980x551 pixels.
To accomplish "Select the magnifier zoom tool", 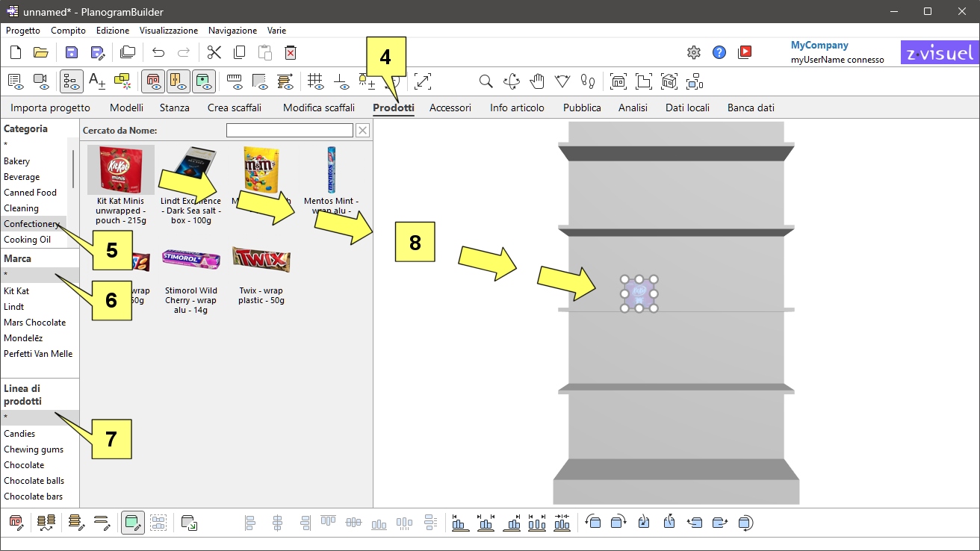I will tap(486, 81).
